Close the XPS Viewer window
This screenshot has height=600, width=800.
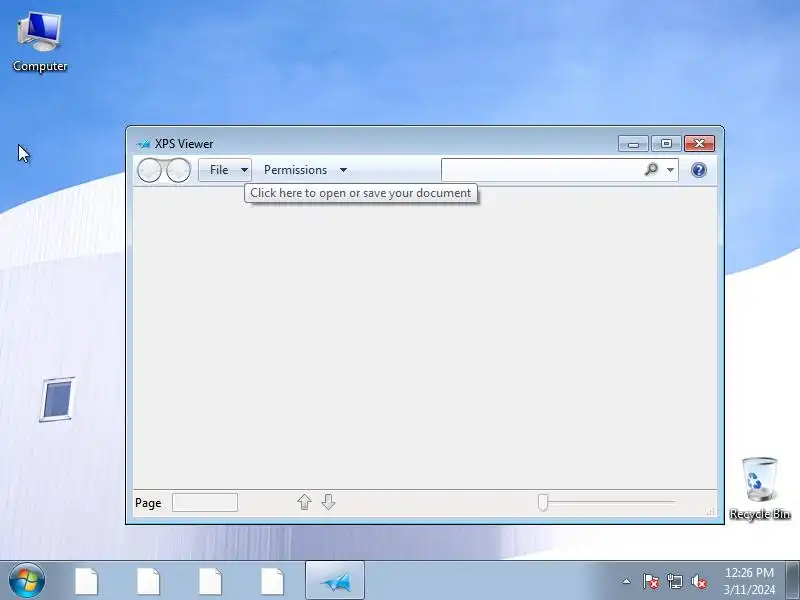click(699, 144)
